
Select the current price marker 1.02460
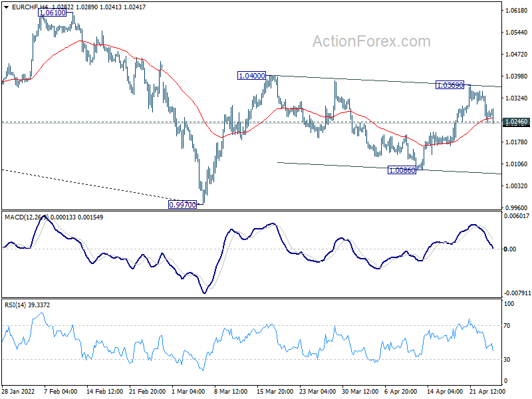click(x=517, y=122)
